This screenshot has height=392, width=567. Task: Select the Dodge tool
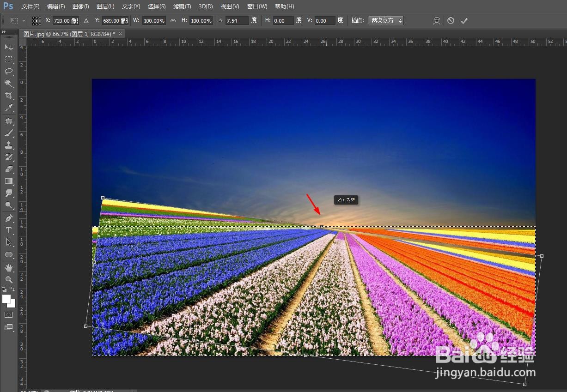[x=9, y=205]
